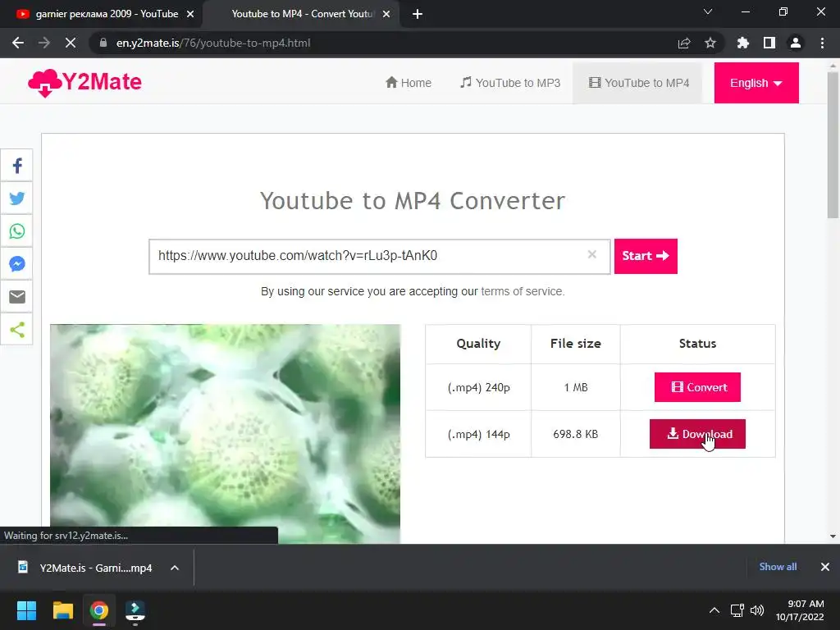Show hidden system tray icons
The image size is (840, 630).
tap(714, 610)
